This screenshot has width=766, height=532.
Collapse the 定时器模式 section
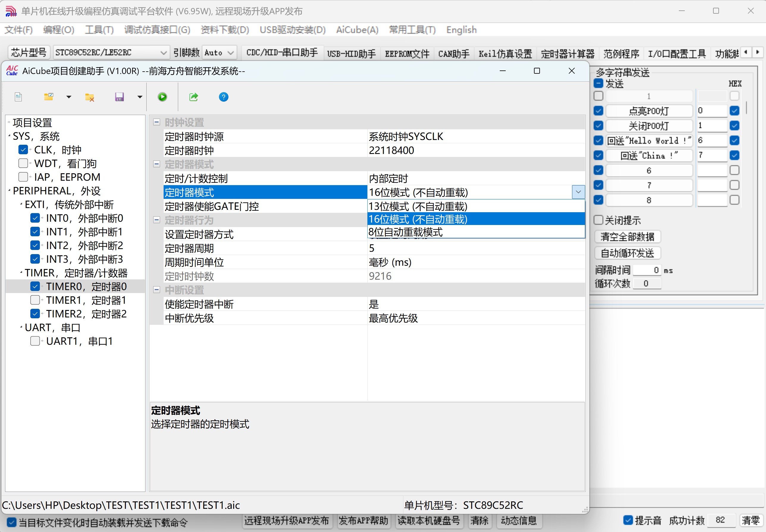coord(156,164)
